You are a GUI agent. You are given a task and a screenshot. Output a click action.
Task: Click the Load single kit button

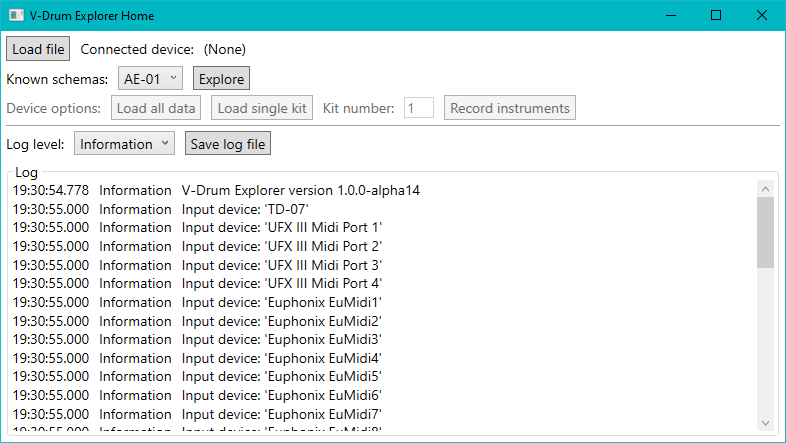[262, 108]
